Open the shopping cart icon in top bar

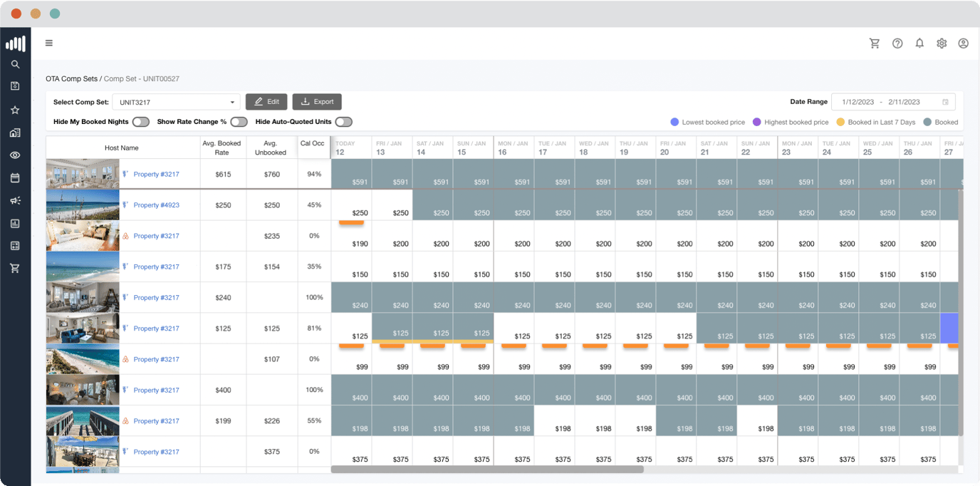click(875, 43)
